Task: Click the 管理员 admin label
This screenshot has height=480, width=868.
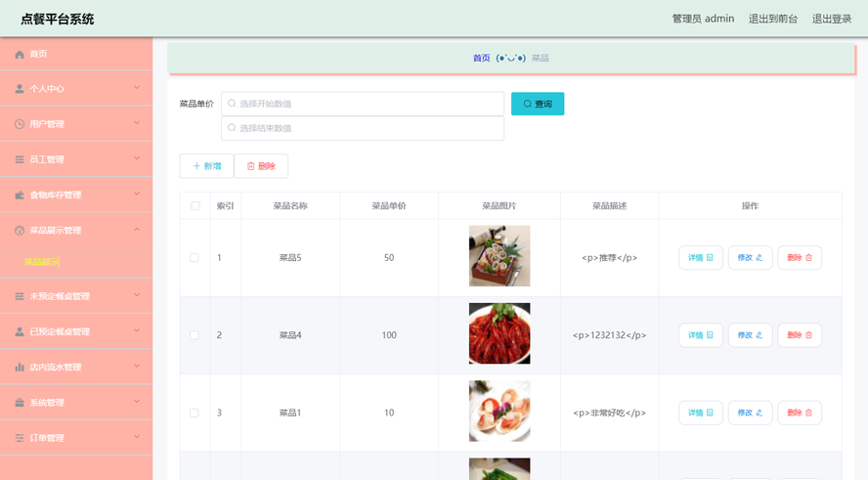Action: coord(703,19)
